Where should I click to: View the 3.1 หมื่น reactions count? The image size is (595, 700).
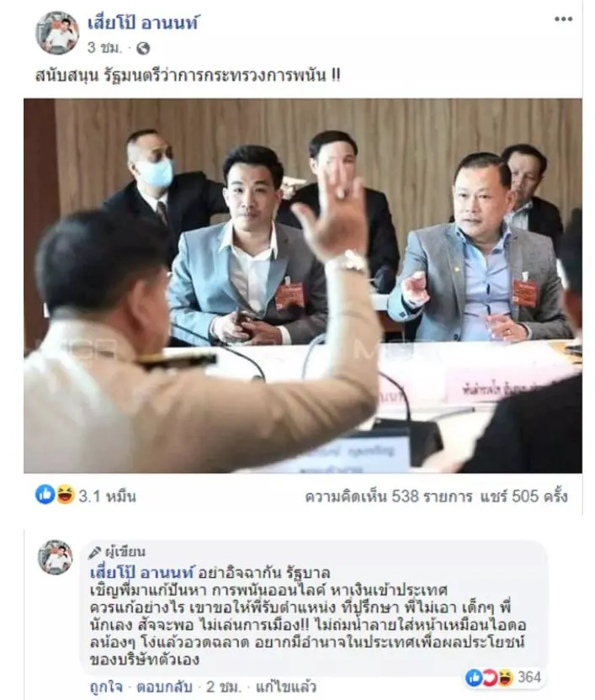[107, 496]
